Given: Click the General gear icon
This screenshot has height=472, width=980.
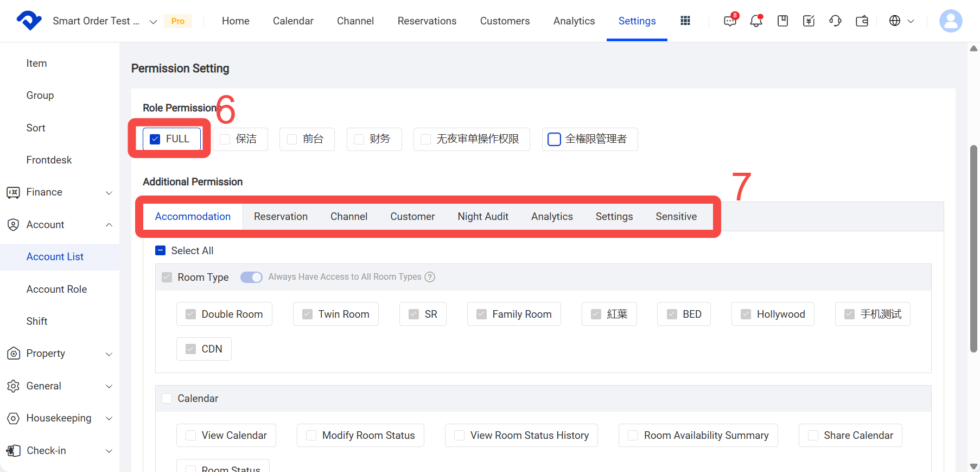Looking at the screenshot, I should tap(14, 386).
